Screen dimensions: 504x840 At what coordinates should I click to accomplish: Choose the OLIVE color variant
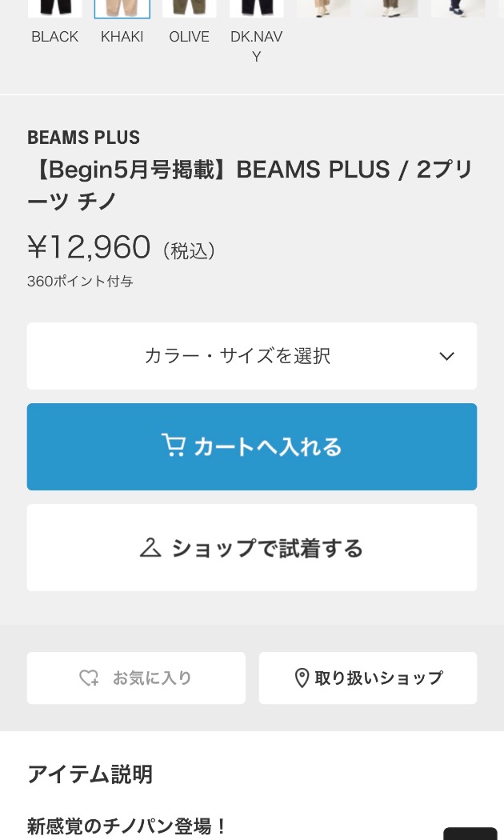[x=189, y=9]
